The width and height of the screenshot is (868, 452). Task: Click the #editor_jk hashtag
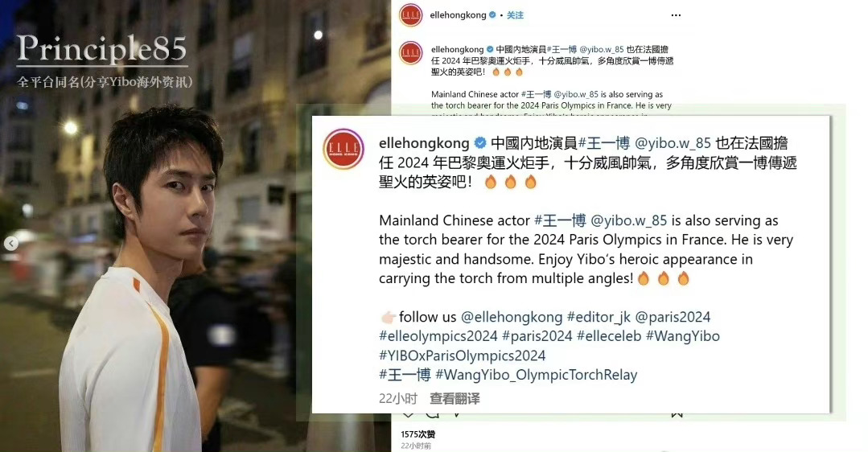pos(599,317)
